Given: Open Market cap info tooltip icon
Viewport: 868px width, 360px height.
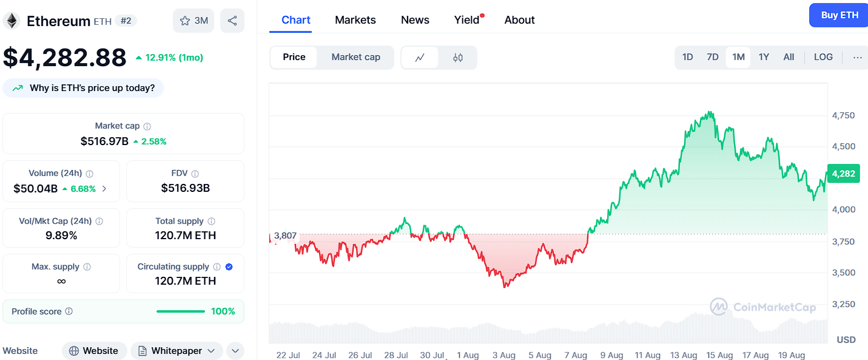Looking at the screenshot, I should [147, 126].
